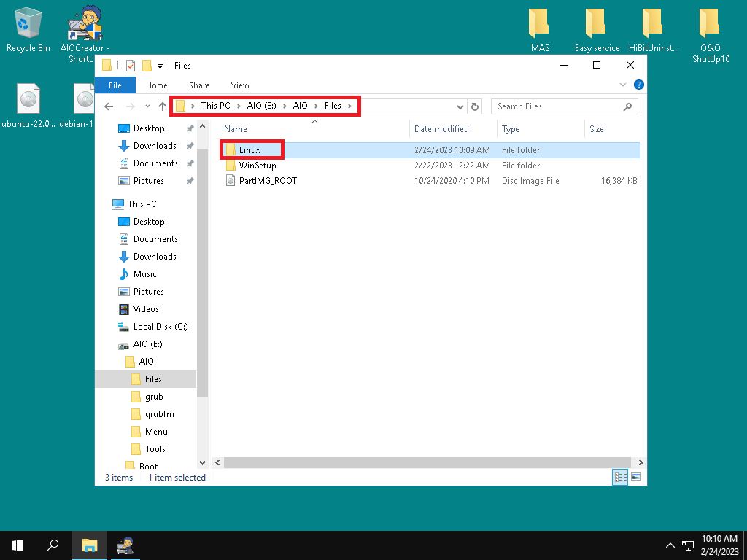Click the Windows Start button
The width and height of the screenshot is (747, 560).
(18, 545)
